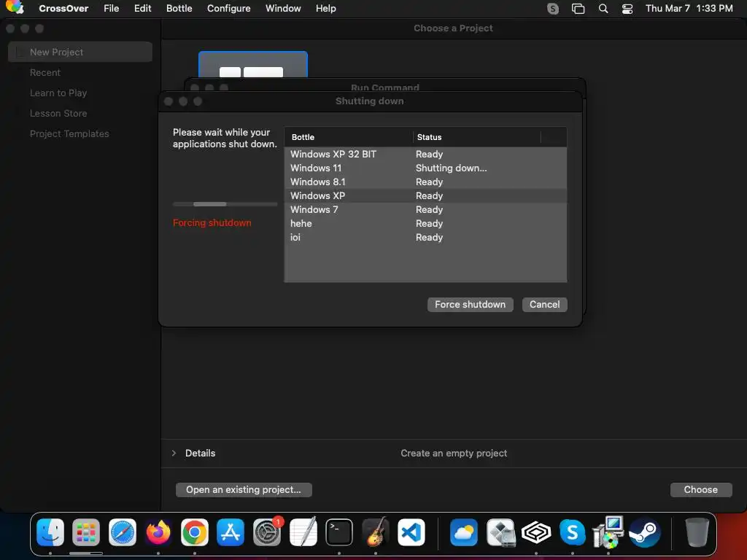The image size is (747, 560).
Task: Cancel the shutting down dialog
Action: click(544, 304)
